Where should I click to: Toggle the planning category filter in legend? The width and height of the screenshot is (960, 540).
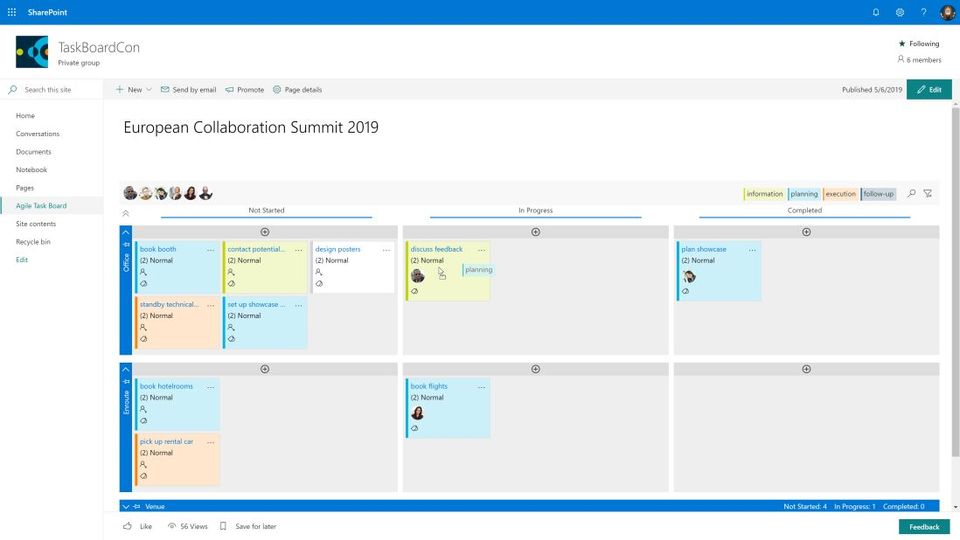[x=803, y=194]
